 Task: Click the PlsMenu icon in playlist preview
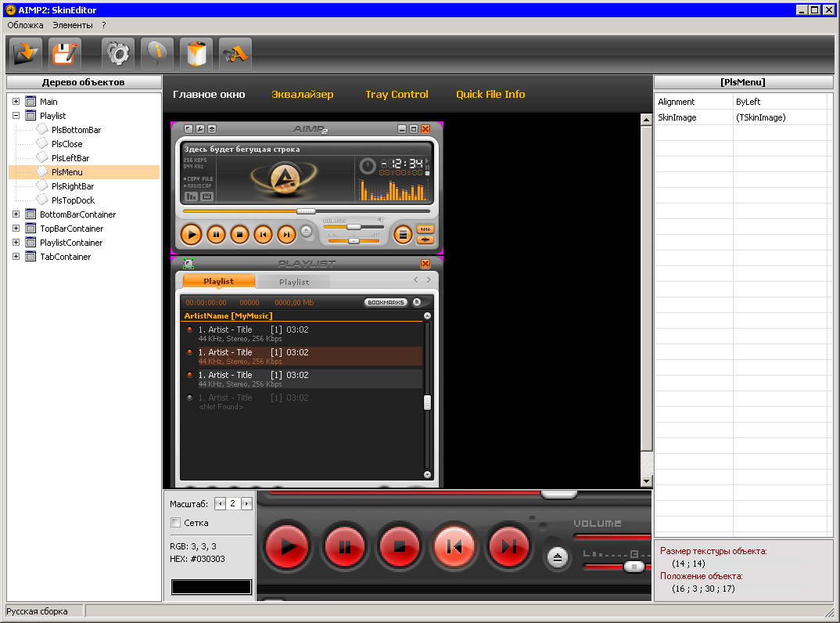(188, 263)
